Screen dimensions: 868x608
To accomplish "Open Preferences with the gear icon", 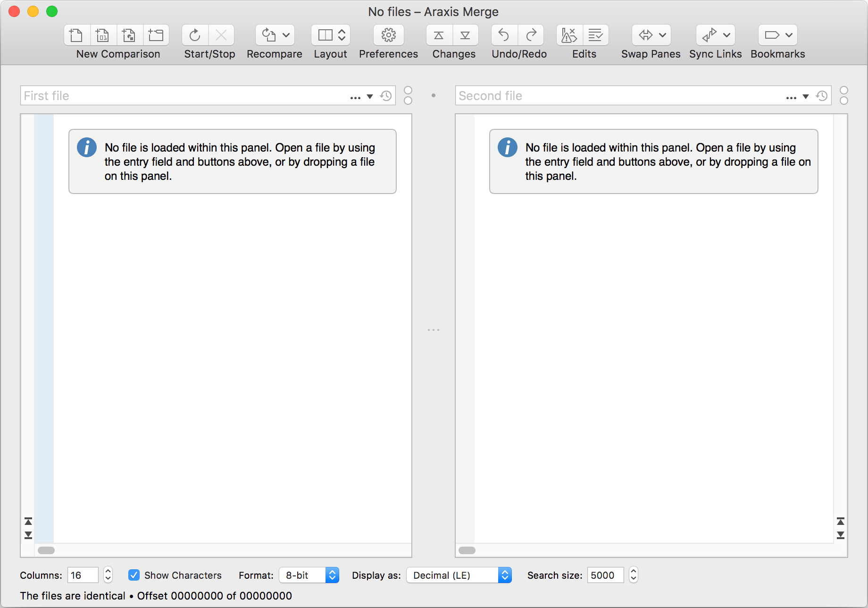I will (388, 35).
